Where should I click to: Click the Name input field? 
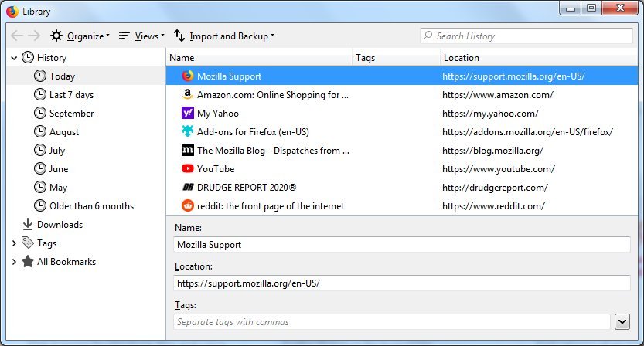point(402,244)
